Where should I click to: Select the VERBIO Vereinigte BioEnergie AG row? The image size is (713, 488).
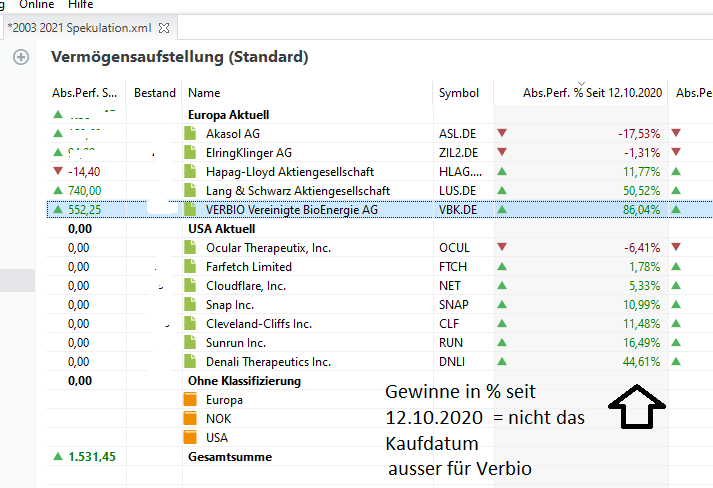(292, 210)
